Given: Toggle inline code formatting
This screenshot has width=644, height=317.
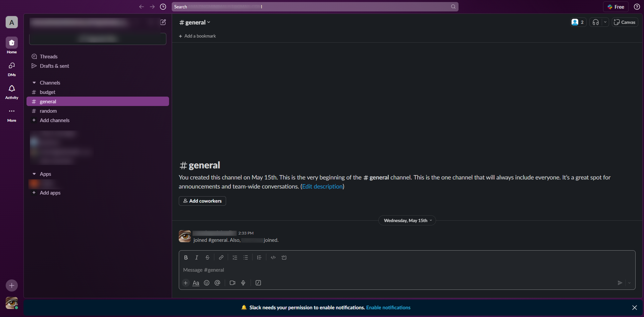Looking at the screenshot, I should 273,258.
